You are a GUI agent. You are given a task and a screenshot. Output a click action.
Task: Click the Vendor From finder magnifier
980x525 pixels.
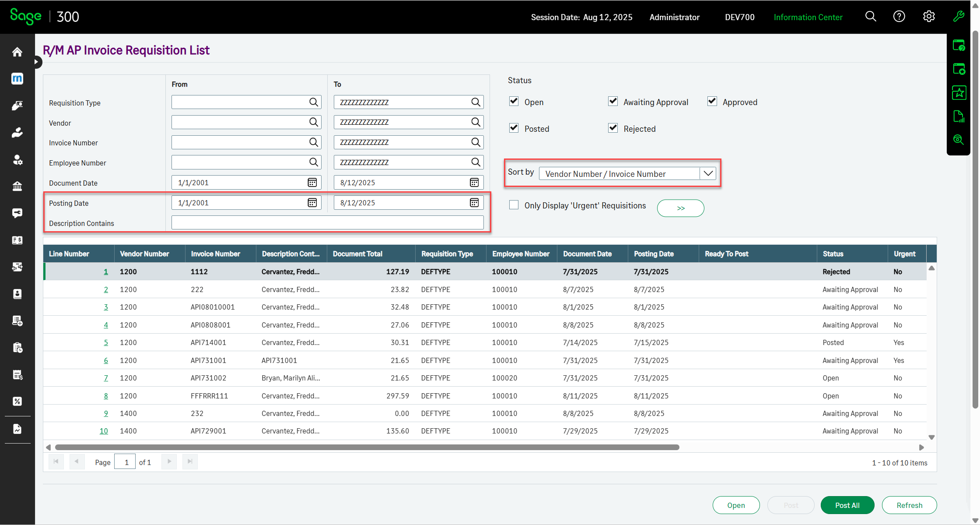[314, 122]
